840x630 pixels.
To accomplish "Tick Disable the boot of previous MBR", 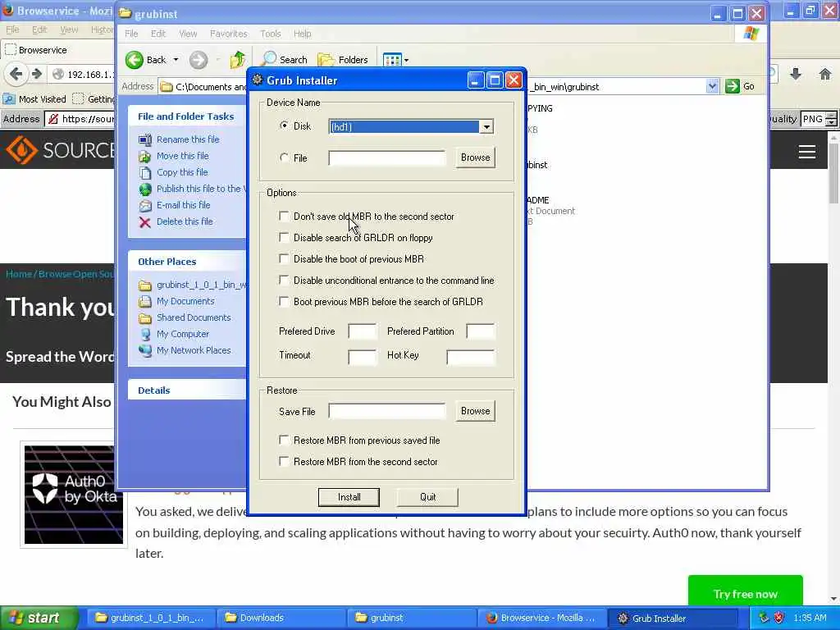I will click(x=284, y=258).
